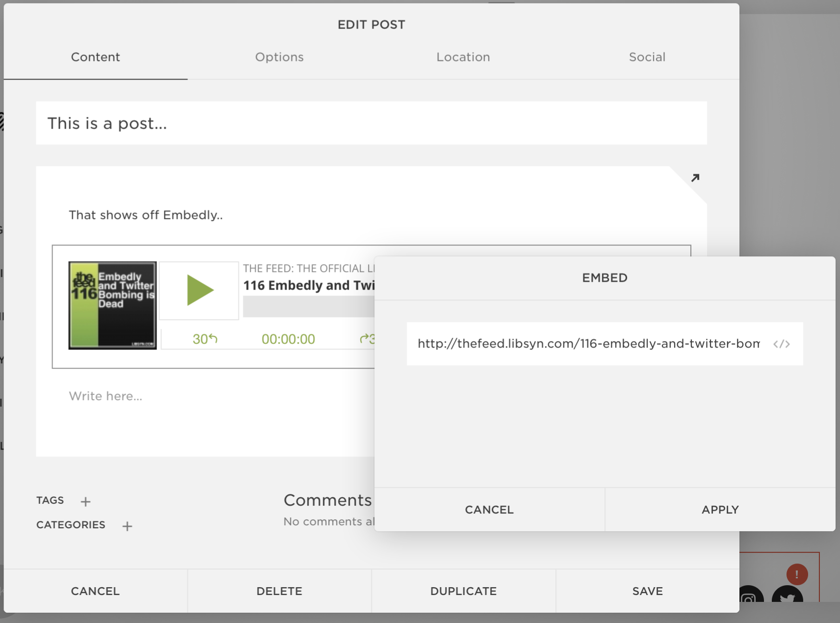Add a tag with the plus icon
Viewport: 840px width, 623px height.
coord(85,501)
